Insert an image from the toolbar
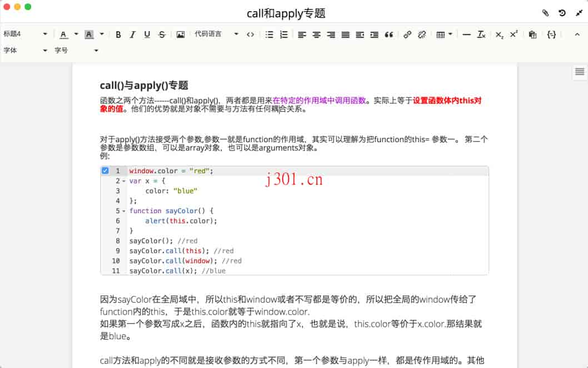This screenshot has height=368, width=588. click(x=180, y=34)
